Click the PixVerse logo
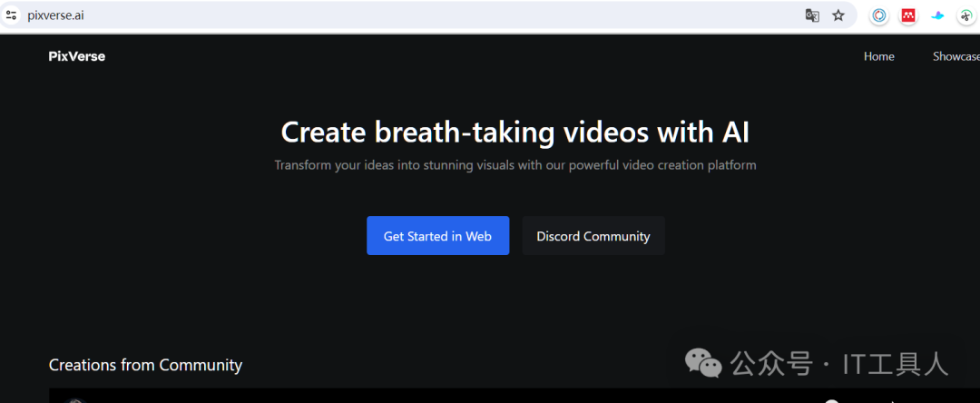This screenshot has width=980, height=403. [77, 56]
